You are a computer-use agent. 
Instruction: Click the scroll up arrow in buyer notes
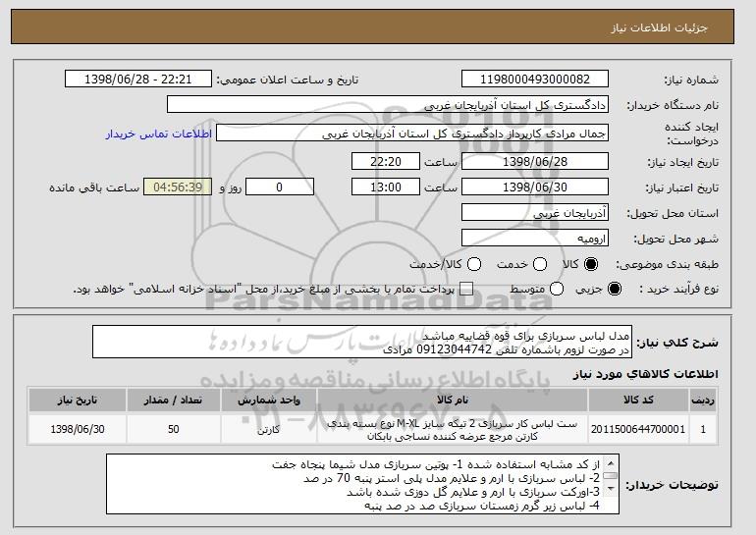point(611,463)
